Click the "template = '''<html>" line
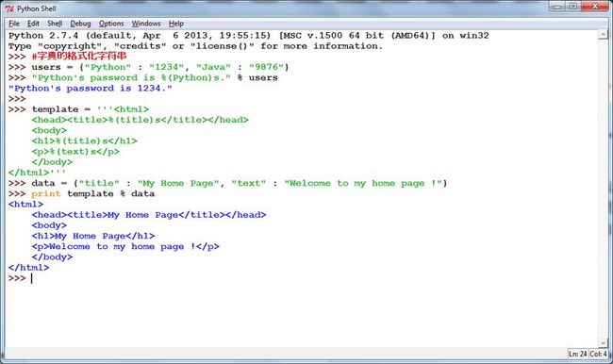Screen dimensions: 613x364 [91, 109]
